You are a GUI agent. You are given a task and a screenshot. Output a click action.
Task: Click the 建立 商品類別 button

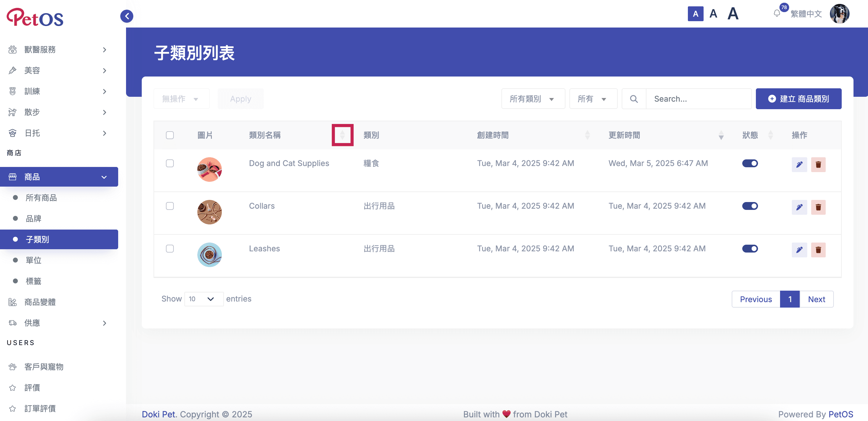point(798,99)
